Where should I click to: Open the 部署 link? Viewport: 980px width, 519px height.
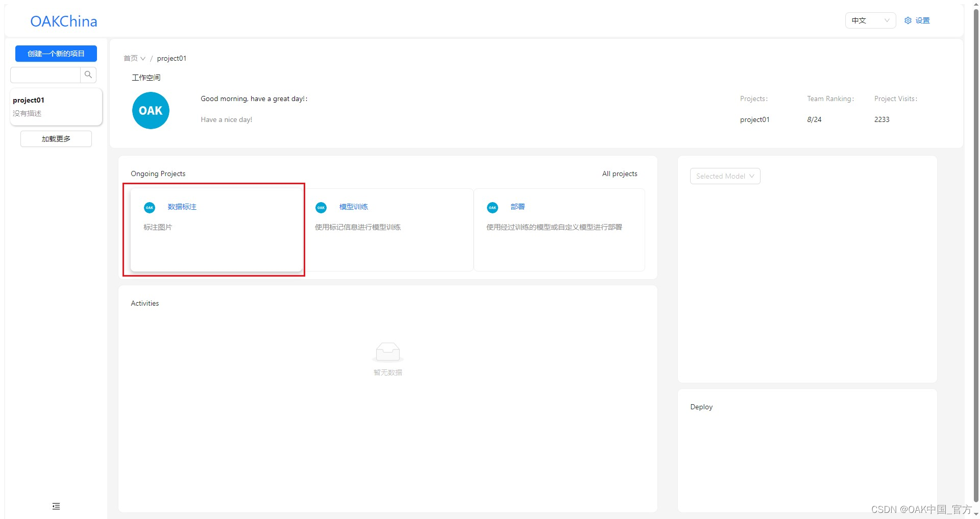click(x=518, y=207)
